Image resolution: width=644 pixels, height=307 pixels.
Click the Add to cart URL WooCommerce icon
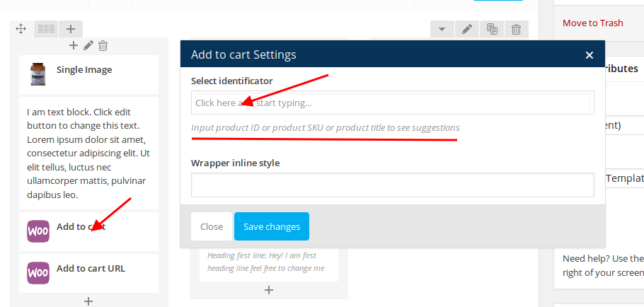[38, 273]
